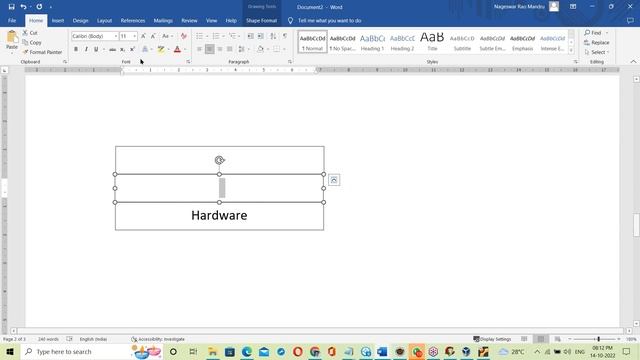Toggle Underline formatting

(x=96, y=49)
